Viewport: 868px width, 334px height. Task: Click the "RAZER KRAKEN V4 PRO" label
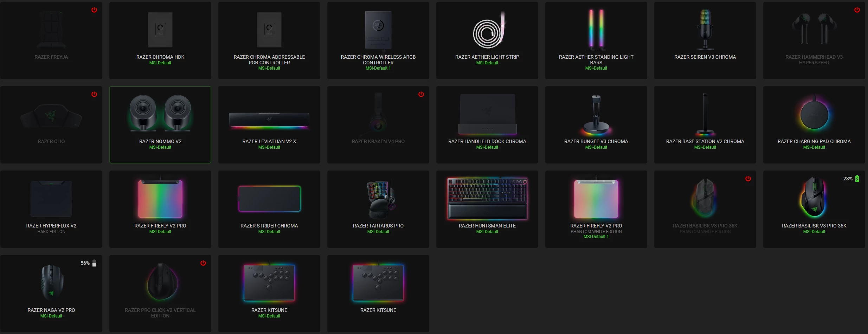(x=378, y=141)
